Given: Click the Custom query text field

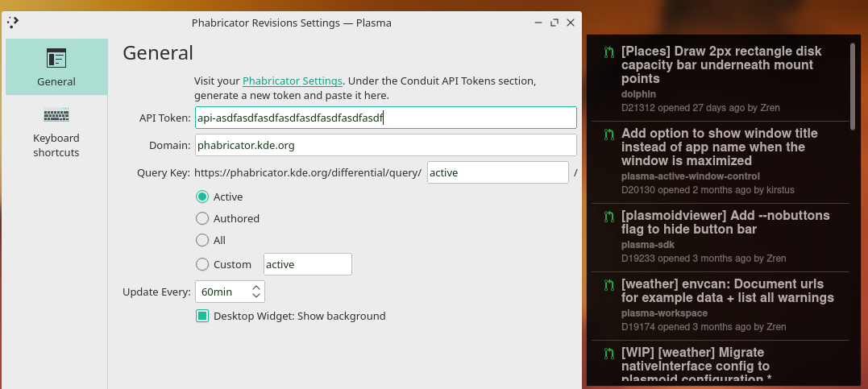Looking at the screenshot, I should (307, 264).
